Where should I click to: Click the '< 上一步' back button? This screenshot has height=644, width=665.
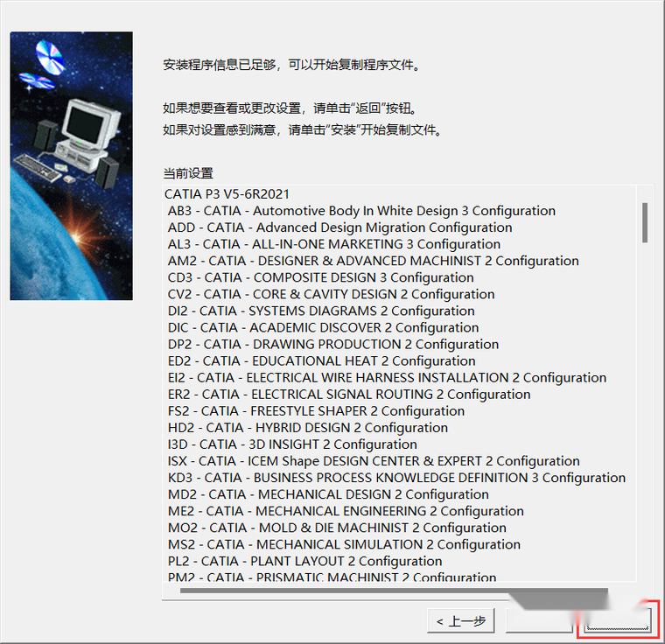pyautogui.click(x=460, y=621)
